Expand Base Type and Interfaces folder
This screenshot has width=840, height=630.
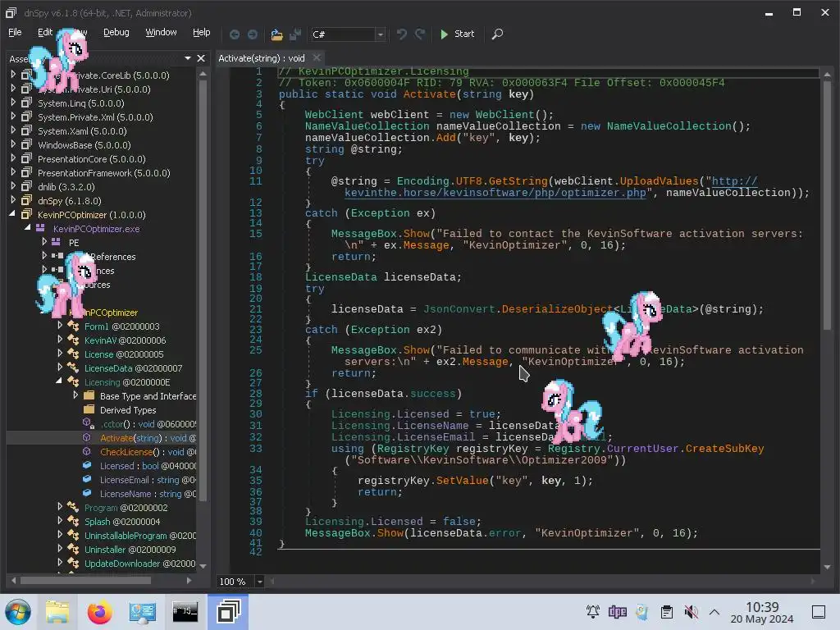click(75, 395)
